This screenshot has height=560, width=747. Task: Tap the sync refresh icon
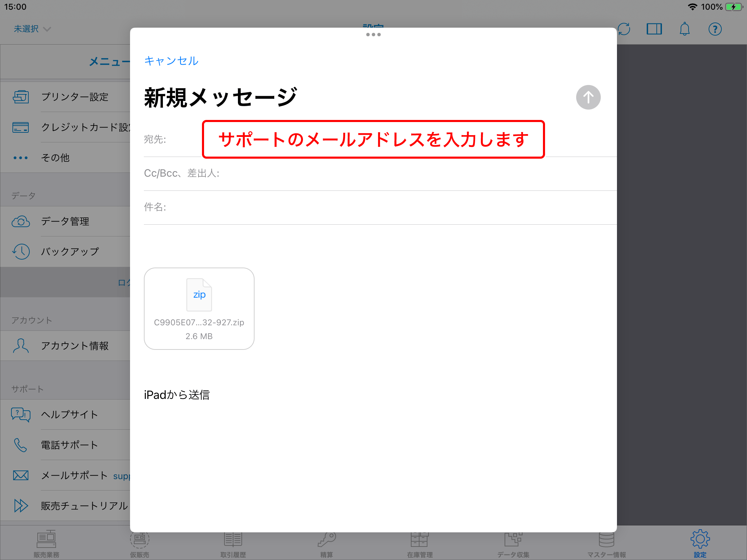pos(624,29)
